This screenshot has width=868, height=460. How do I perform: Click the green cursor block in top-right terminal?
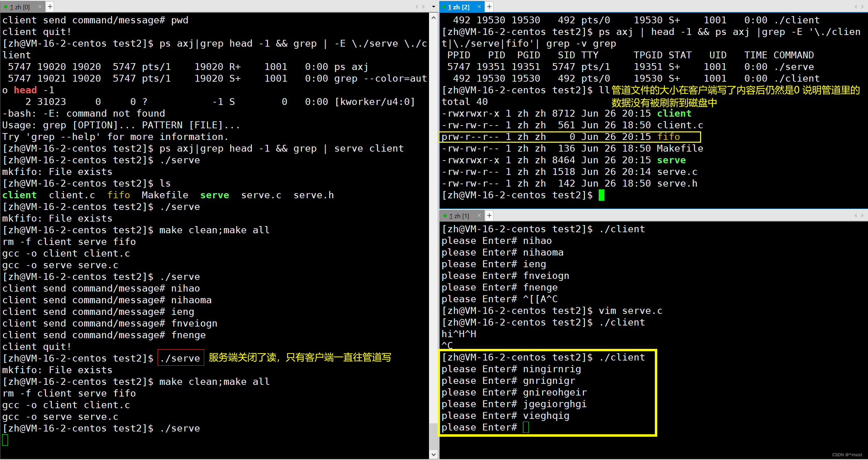[x=601, y=195]
